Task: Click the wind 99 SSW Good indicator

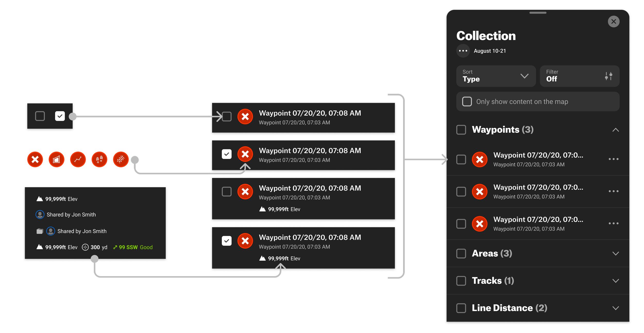Action: point(133,247)
